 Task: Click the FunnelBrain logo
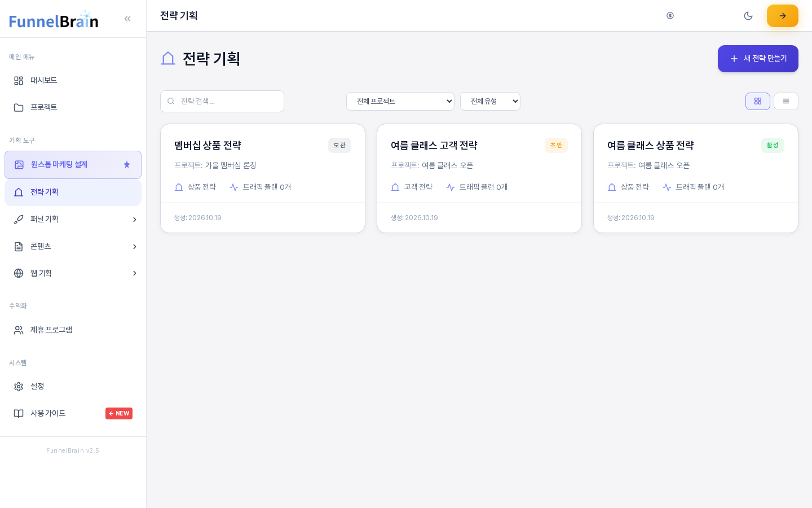54,20
